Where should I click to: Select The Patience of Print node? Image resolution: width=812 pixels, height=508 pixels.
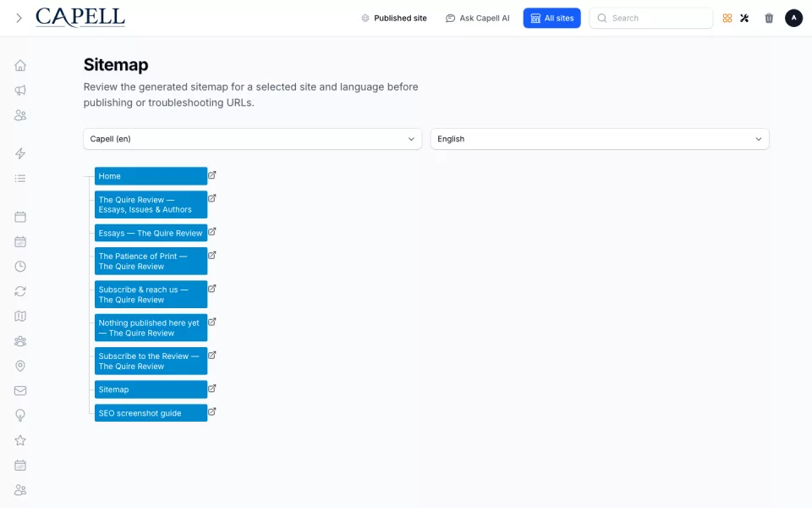tap(151, 262)
